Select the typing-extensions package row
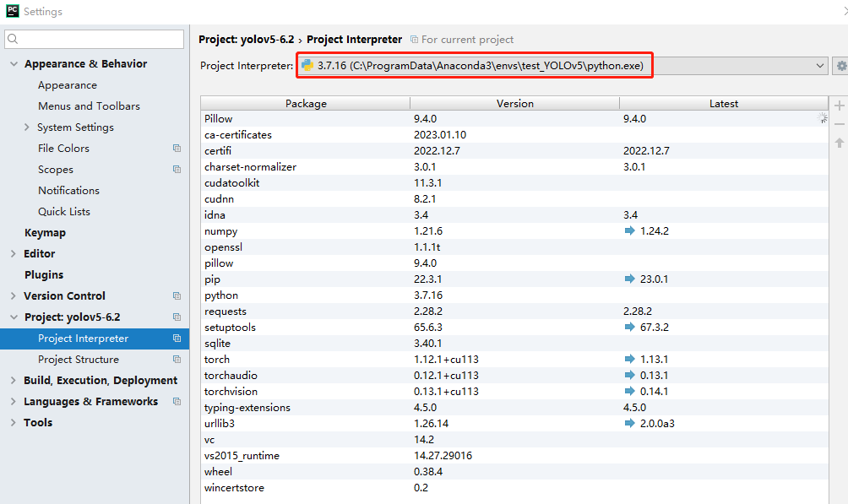The image size is (848, 504). point(514,407)
